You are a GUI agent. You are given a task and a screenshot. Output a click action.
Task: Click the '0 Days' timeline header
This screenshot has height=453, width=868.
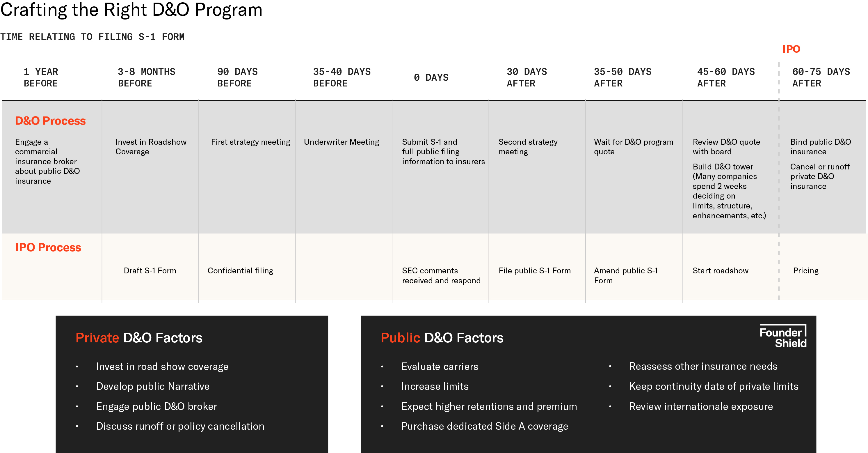point(431,77)
